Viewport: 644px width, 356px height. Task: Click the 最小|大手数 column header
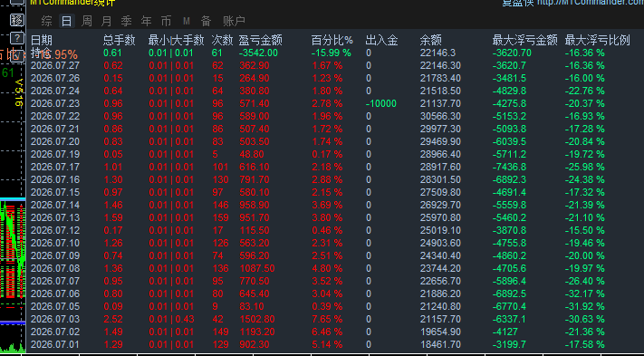coord(177,40)
